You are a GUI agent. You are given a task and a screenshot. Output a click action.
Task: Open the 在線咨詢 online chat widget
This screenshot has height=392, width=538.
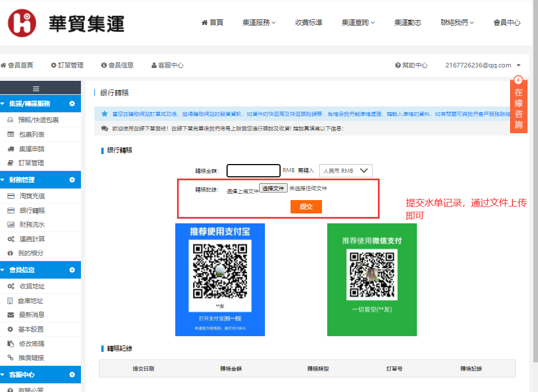click(518, 105)
